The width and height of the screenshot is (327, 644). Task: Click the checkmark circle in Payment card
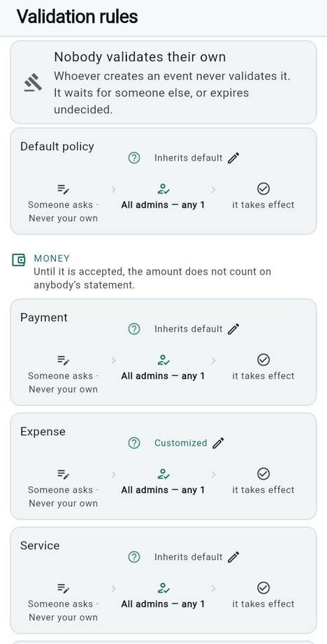pyautogui.click(x=263, y=360)
